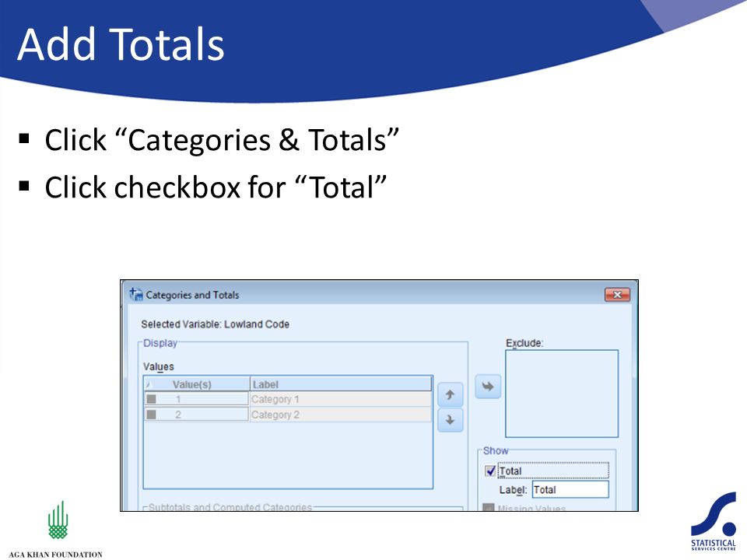Click the Add Totals slide title

pyautogui.click(x=121, y=44)
